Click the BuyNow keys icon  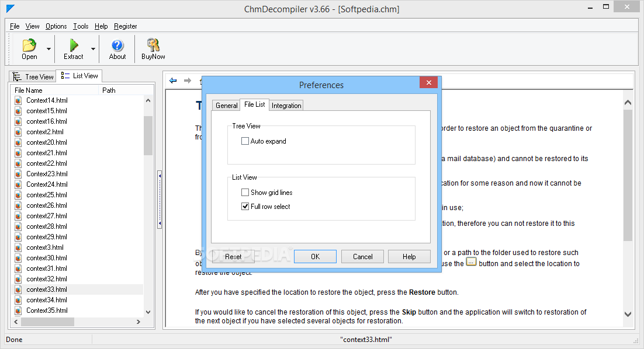click(153, 45)
